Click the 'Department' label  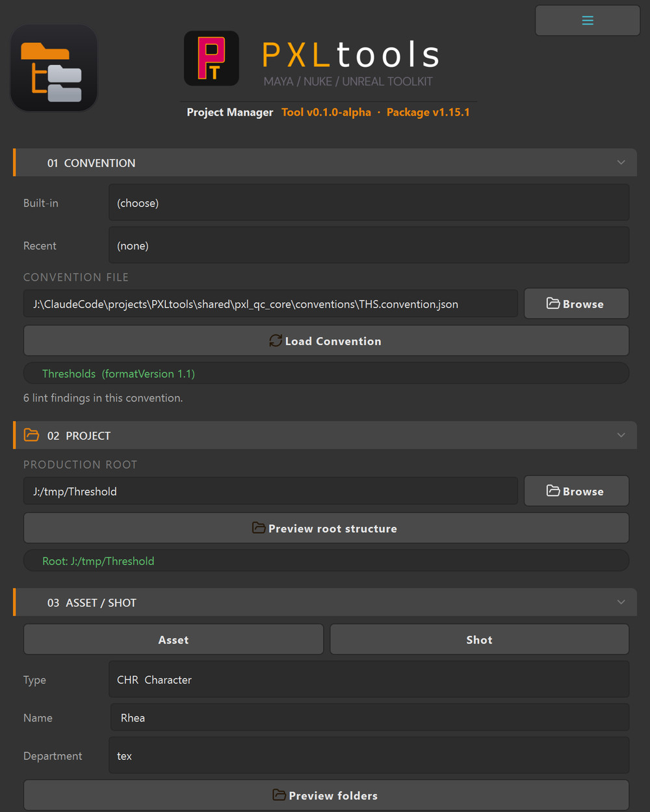(53, 755)
